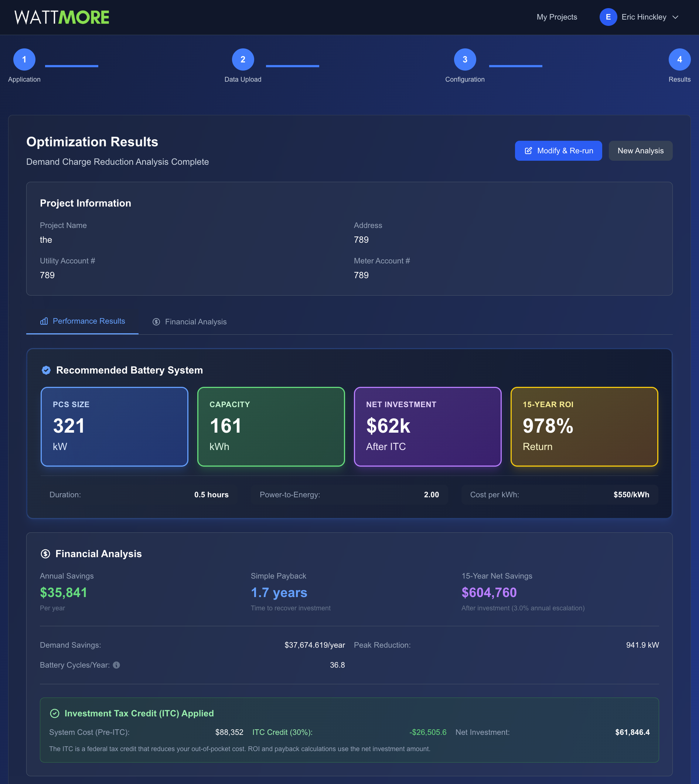
Task: Click the dollar icon beside Financial Analysis heading
Action: tap(45, 553)
